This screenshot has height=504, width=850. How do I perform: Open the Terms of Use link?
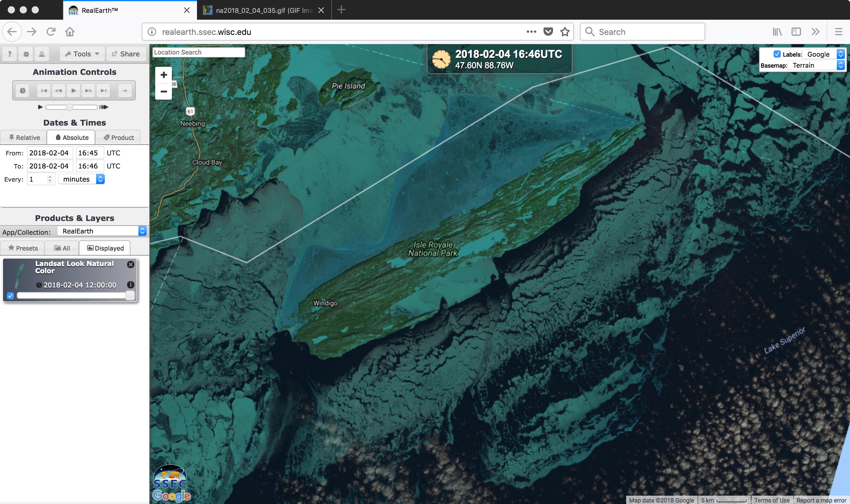772,500
